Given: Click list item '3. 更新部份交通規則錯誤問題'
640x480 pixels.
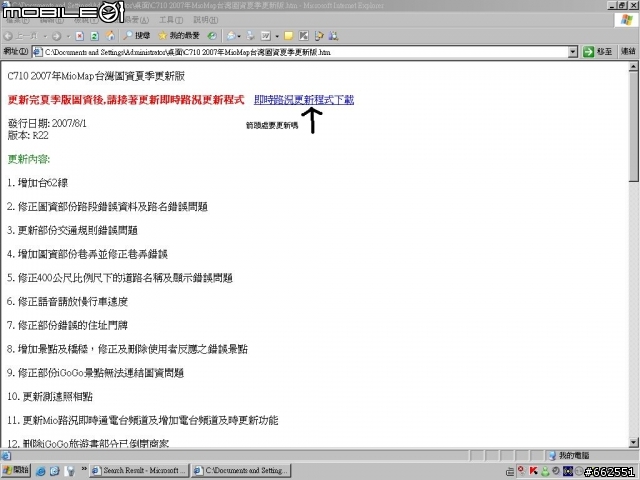Looking at the screenshot, I should pos(72,230).
